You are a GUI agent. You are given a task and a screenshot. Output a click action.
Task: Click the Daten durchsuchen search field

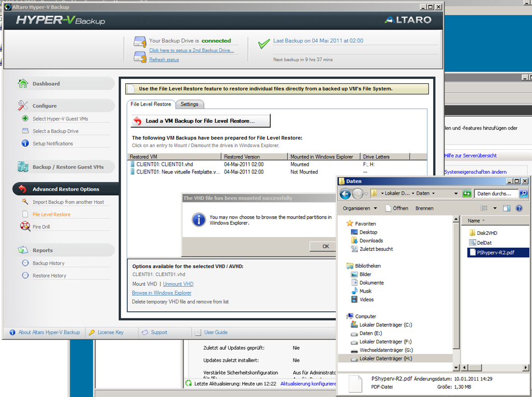(x=496, y=194)
